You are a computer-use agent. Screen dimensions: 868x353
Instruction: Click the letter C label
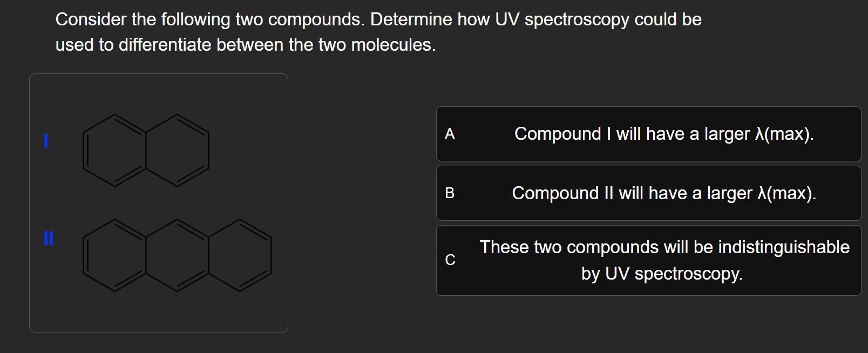450,260
